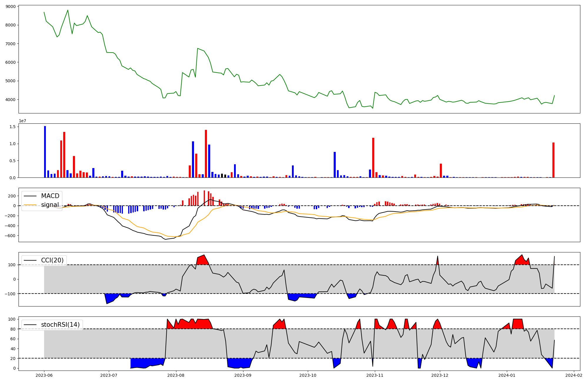Image resolution: width=588 pixels, height=382 pixels.
Task: Click the 0.0 volume tick label
Action: pyautogui.click(x=13, y=178)
